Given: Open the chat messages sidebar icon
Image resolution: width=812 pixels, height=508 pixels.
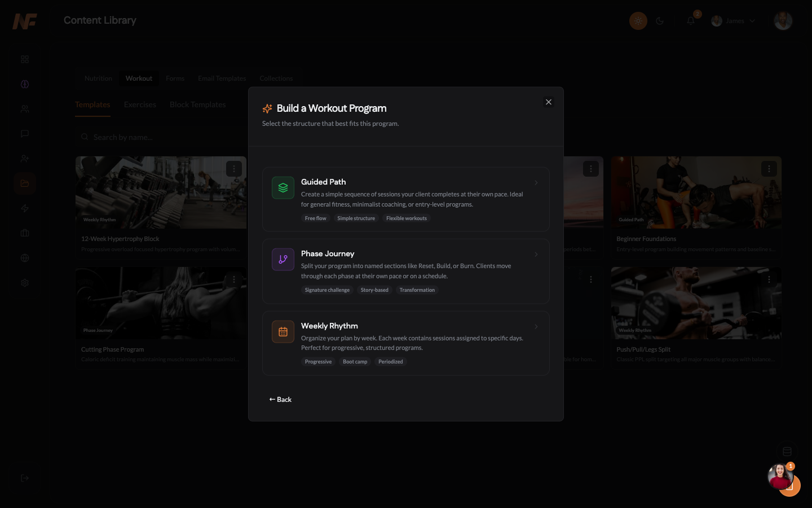Looking at the screenshot, I should pyautogui.click(x=25, y=134).
